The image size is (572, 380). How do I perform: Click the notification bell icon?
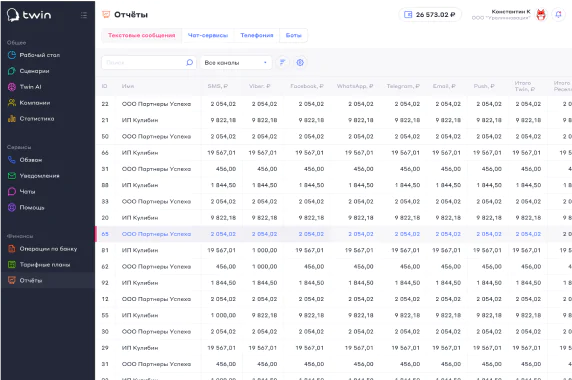558,15
